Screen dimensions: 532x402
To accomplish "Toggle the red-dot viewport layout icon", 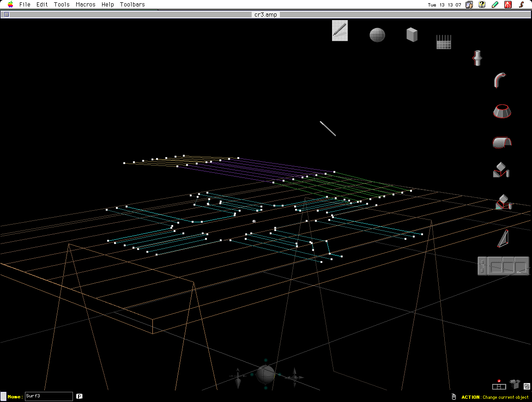I will point(499,385).
